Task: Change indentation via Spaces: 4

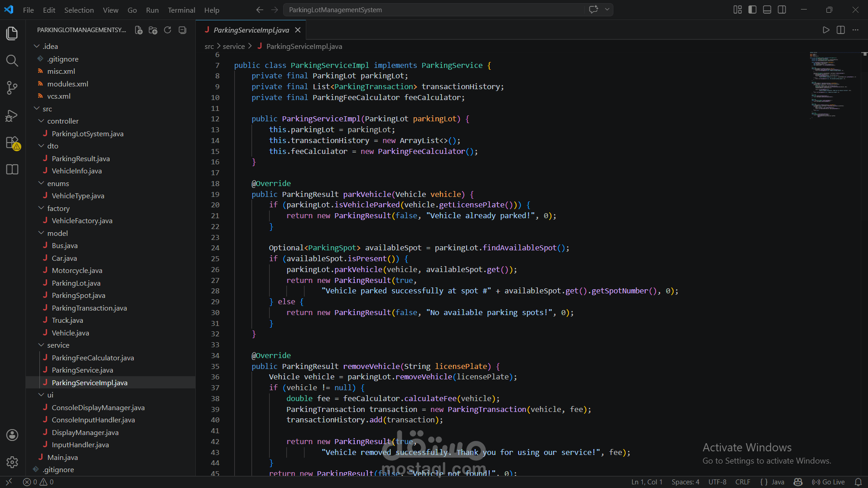Action: click(685, 482)
